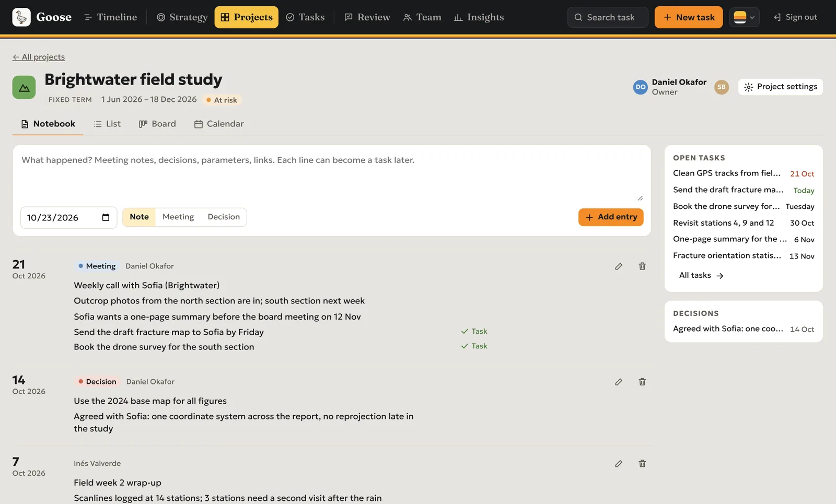Switch to the List view tab
This screenshot has height=504, width=836.
pos(107,124)
